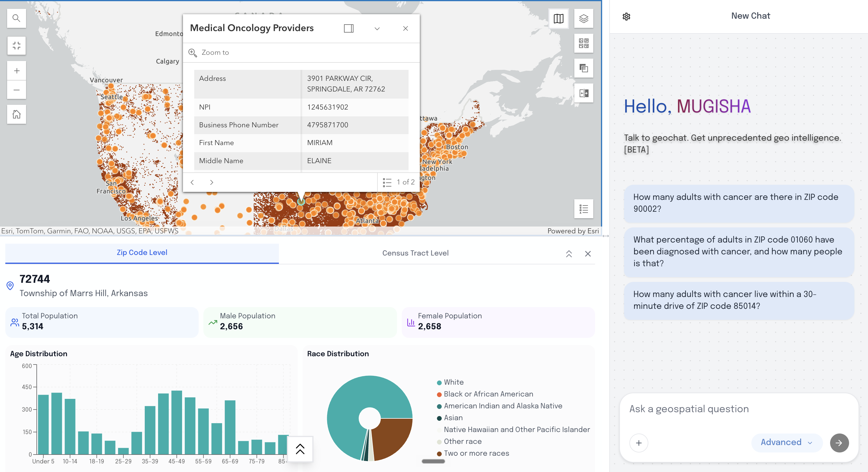Image resolution: width=868 pixels, height=472 pixels.
Task: Collapse the demographics panel with double chevron
Action: click(569, 254)
